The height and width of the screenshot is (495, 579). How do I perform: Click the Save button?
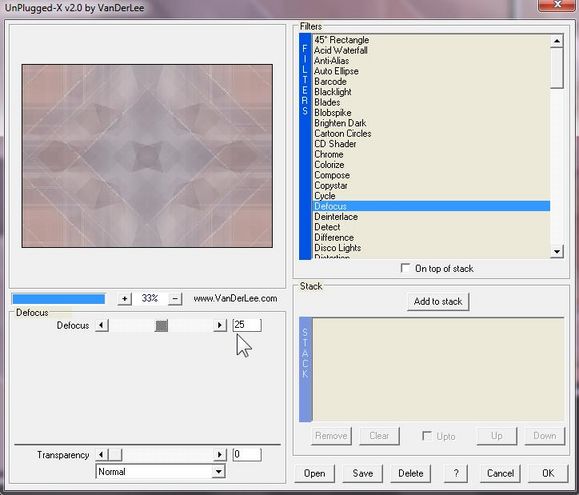pos(363,473)
